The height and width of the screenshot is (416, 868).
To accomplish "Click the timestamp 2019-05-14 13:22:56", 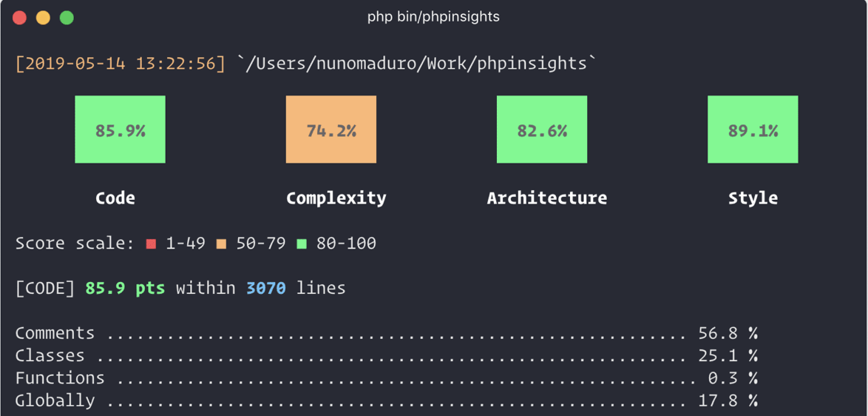I will point(120,64).
